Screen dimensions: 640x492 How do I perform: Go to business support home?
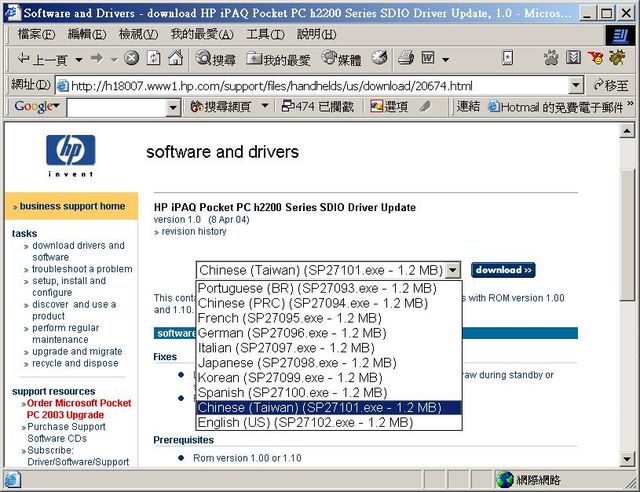pyautogui.click(x=72, y=206)
